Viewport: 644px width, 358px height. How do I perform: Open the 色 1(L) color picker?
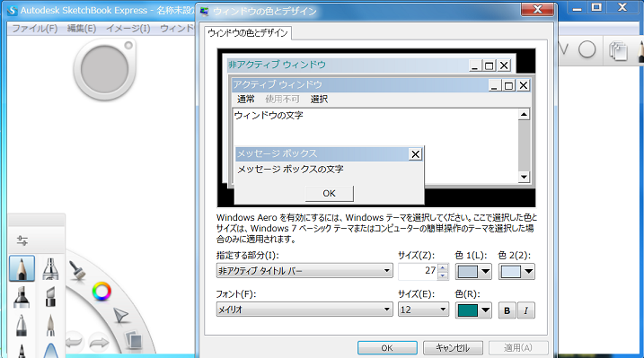coord(473,271)
